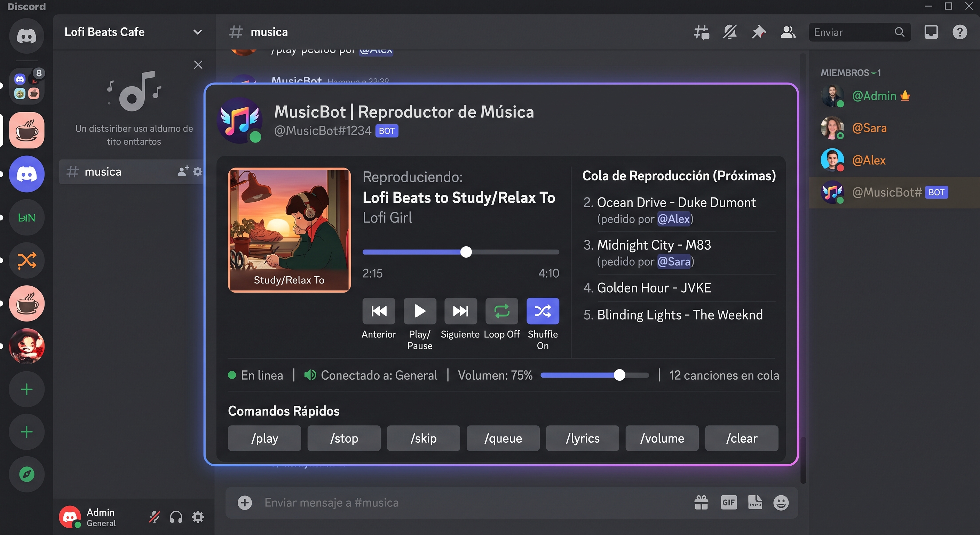Toggle deafen headphones in user panel
The height and width of the screenshot is (535, 980).
(176, 517)
